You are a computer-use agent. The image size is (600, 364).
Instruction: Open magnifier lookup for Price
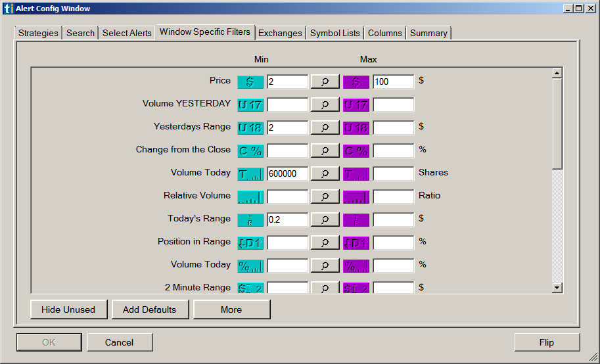click(325, 81)
